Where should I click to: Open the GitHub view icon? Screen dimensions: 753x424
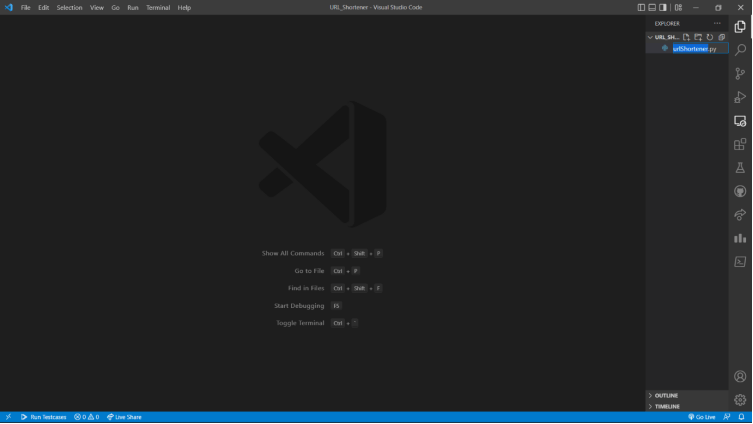click(x=740, y=191)
